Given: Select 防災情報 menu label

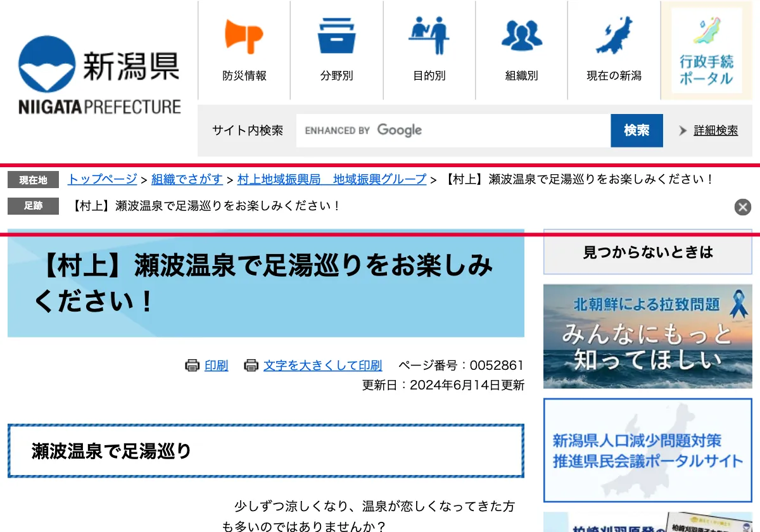Looking at the screenshot, I should (x=244, y=76).
